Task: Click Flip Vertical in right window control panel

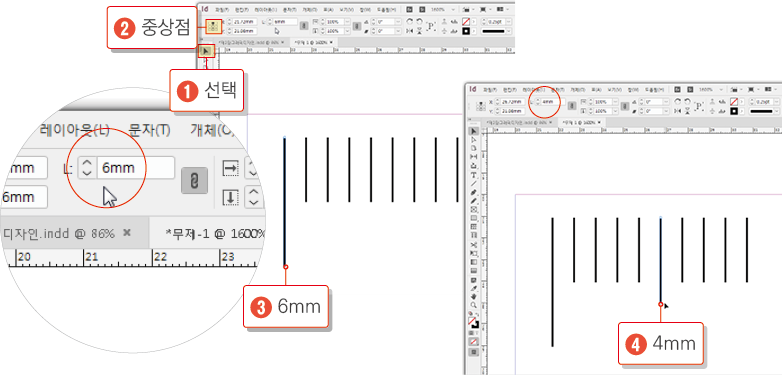Action: pyautogui.click(x=687, y=111)
